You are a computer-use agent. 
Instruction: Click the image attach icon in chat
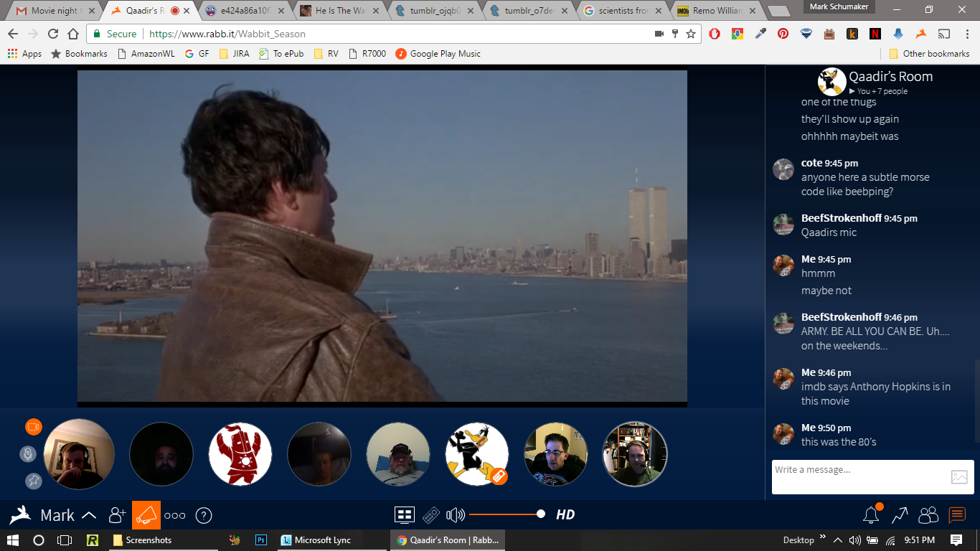point(959,476)
